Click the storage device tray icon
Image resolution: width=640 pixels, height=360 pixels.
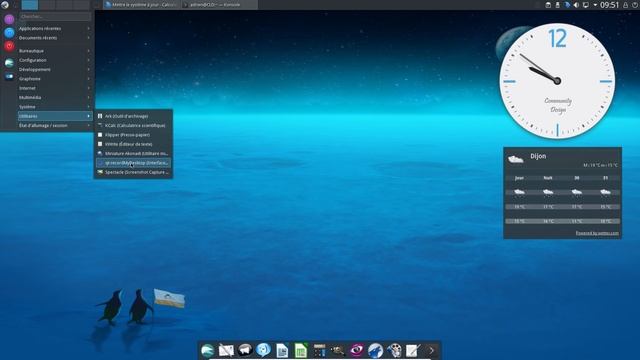[548, 5]
